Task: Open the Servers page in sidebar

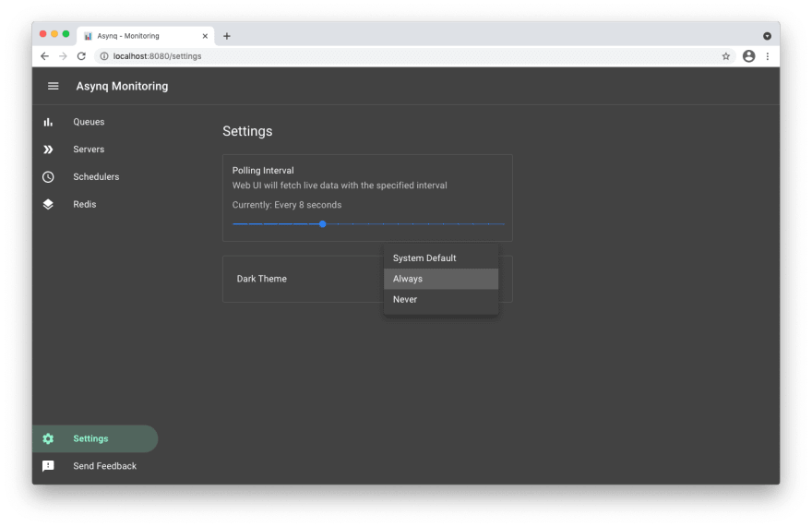Action: (x=95, y=150)
